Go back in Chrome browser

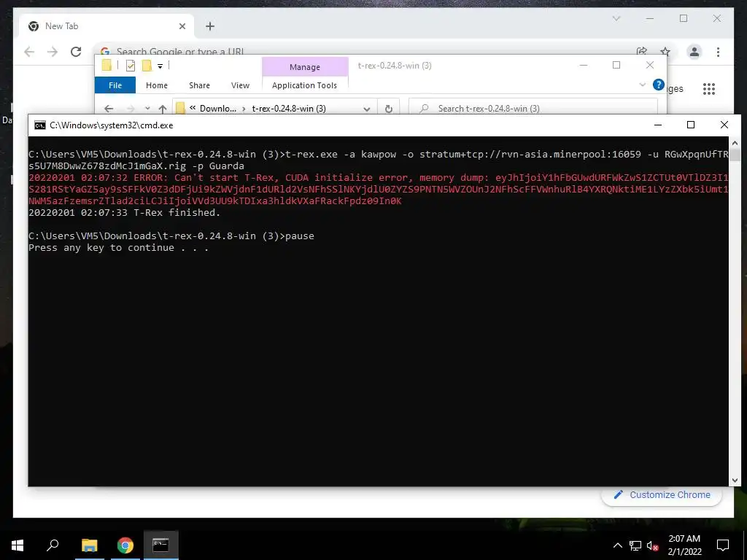click(x=29, y=52)
